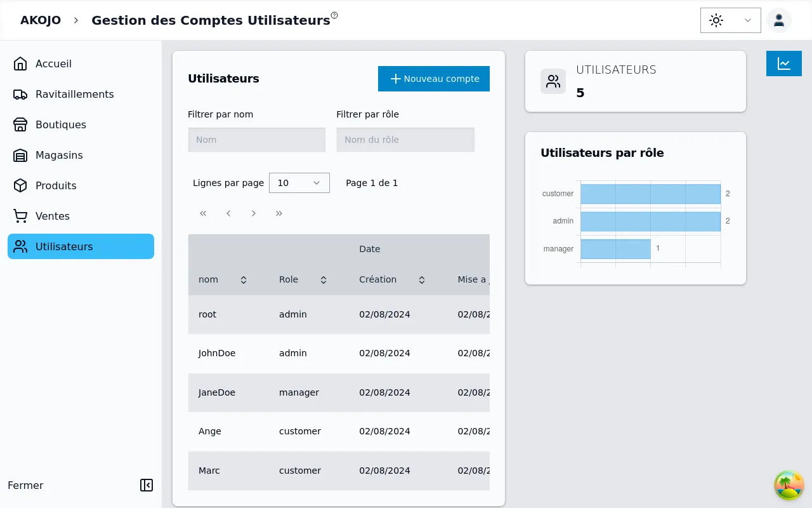Viewport: 812px width, 508px height.
Task: Click the Filtrer par nom input field
Action: [x=256, y=140]
